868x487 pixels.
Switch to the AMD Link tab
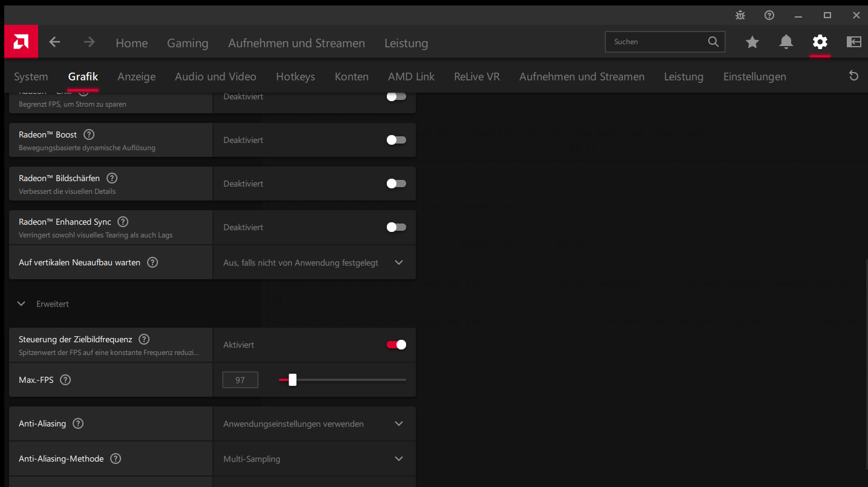click(x=411, y=76)
